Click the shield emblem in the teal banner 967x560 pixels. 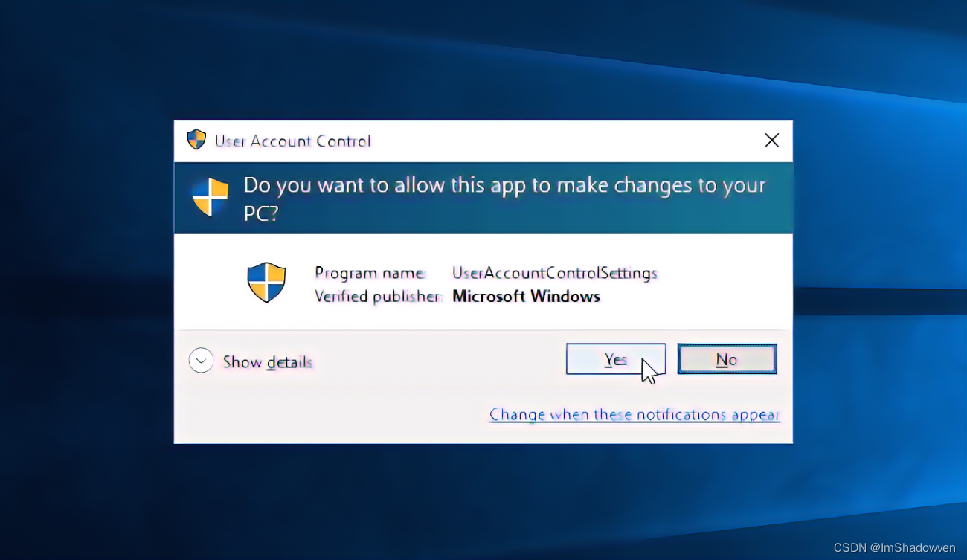tap(212, 196)
